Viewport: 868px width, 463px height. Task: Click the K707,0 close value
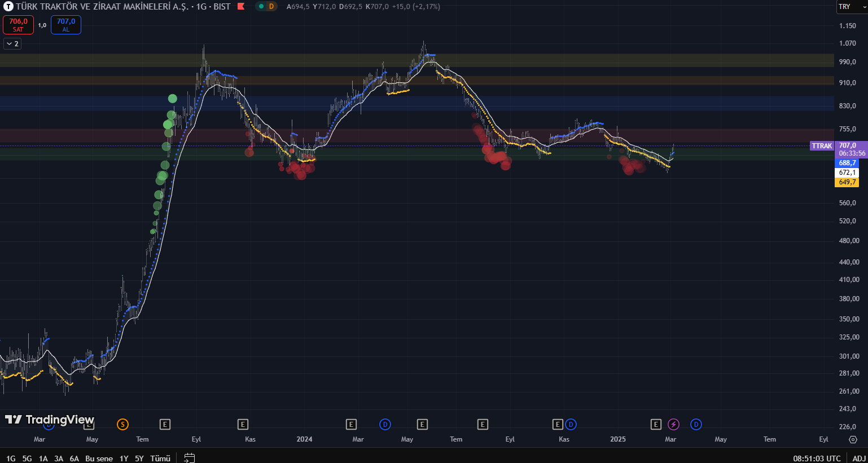(377, 7)
